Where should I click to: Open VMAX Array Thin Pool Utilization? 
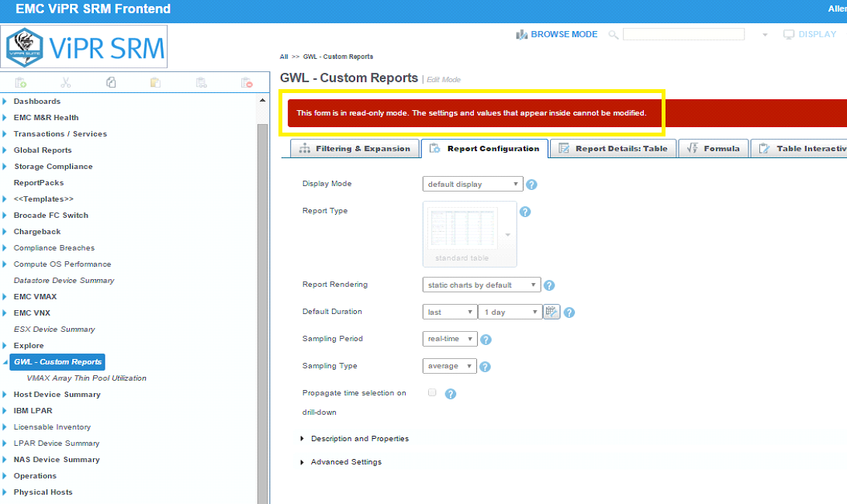tap(86, 378)
